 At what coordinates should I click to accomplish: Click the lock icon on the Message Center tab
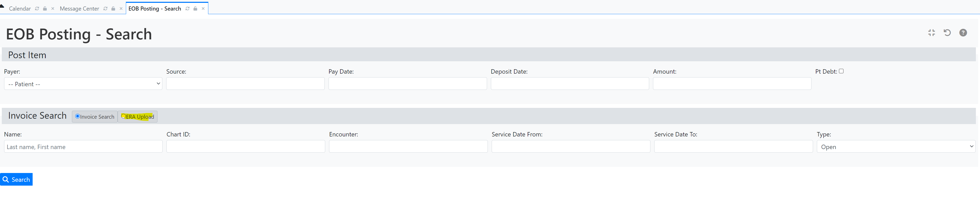pyautogui.click(x=113, y=8)
